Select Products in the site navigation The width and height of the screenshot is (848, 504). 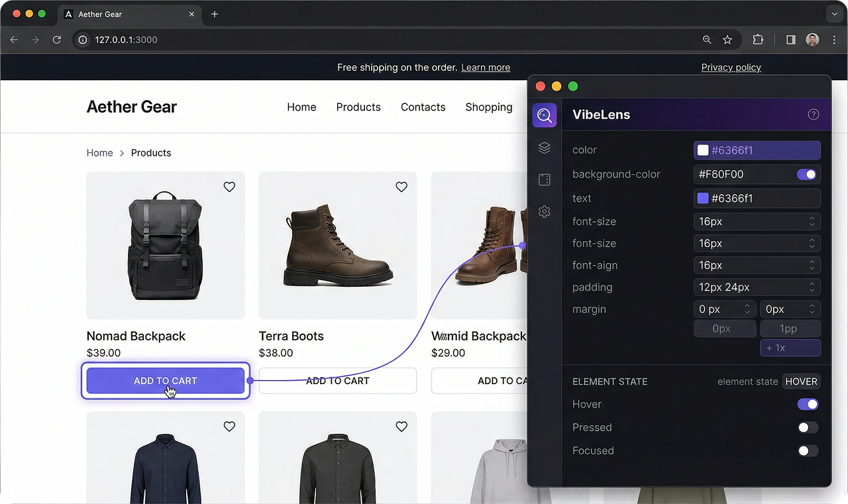[358, 107]
